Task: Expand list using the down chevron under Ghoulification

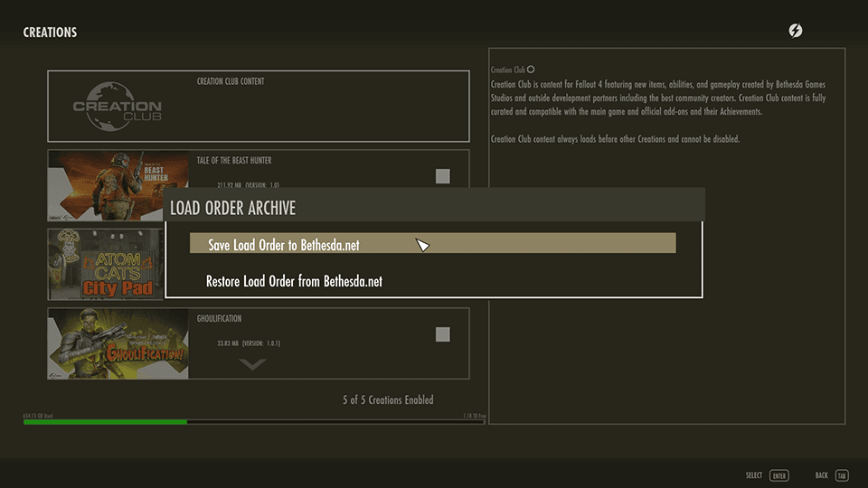Action: (253, 364)
